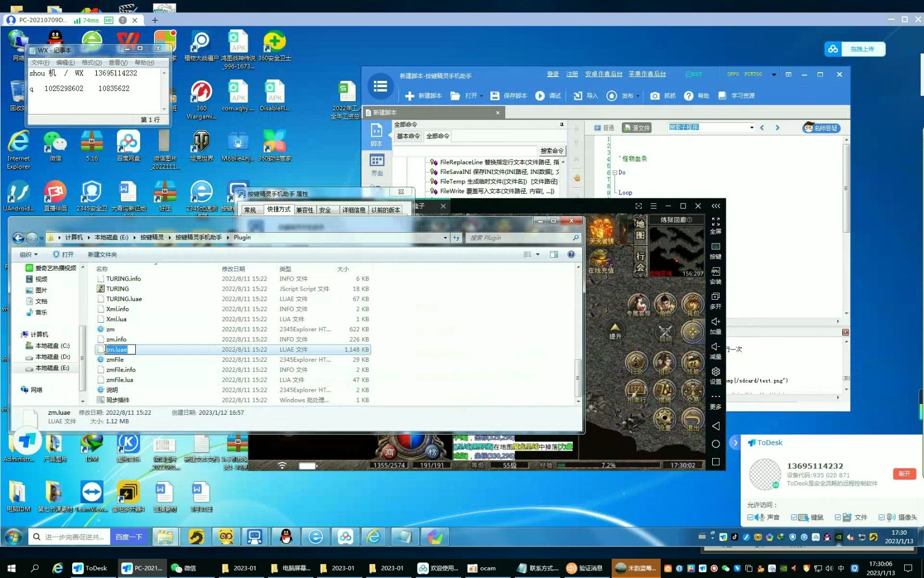Click the 搜索命令 button

click(551, 151)
